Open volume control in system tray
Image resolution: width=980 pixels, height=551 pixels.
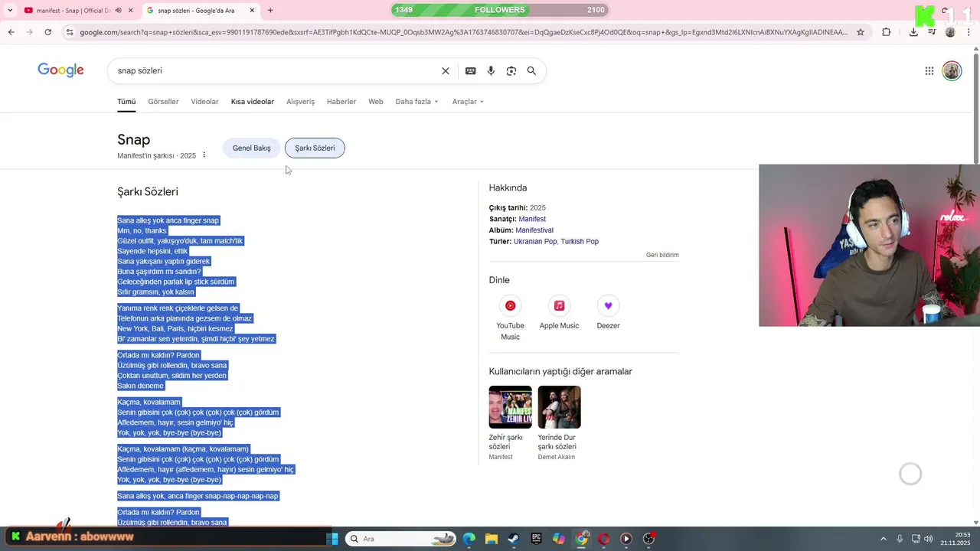pos(928,539)
